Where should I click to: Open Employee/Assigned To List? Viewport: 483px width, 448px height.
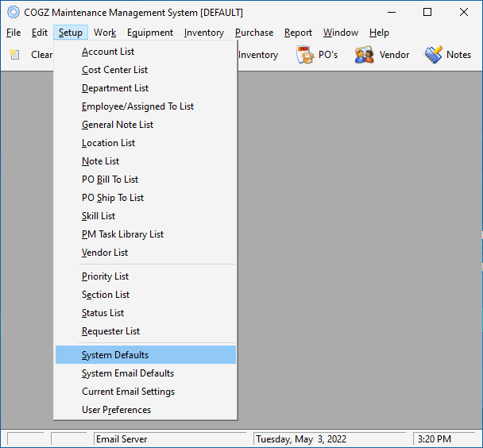(137, 106)
